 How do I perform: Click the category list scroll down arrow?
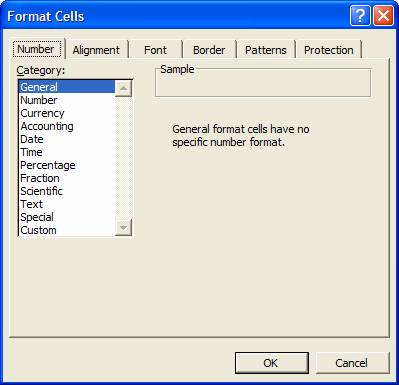[x=123, y=228]
